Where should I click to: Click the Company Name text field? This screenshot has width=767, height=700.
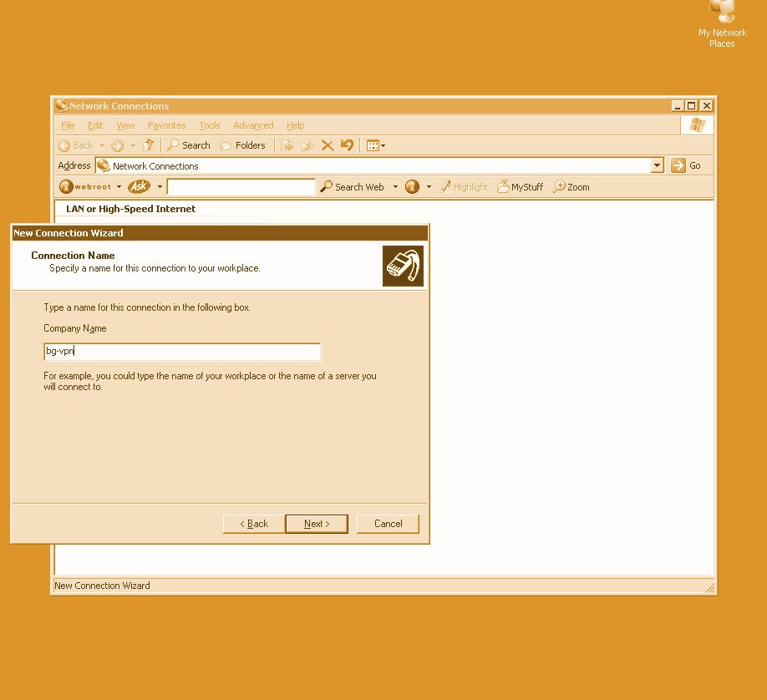pos(182,352)
